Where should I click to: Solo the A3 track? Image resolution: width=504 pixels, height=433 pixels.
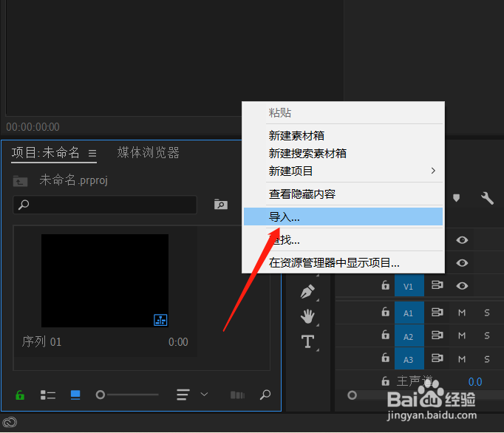pos(487,359)
